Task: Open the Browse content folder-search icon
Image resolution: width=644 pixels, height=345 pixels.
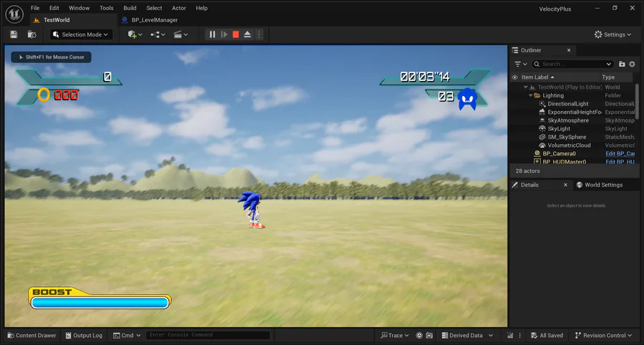Action: click(x=31, y=34)
